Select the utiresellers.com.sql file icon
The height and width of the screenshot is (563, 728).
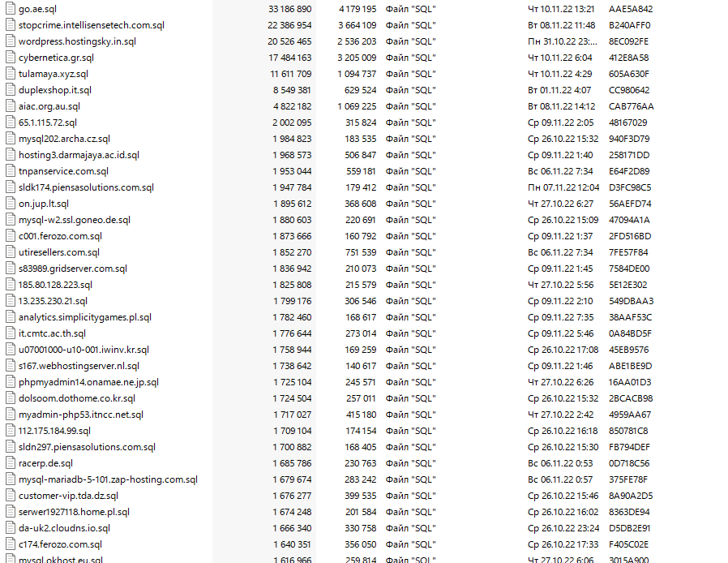11,252
